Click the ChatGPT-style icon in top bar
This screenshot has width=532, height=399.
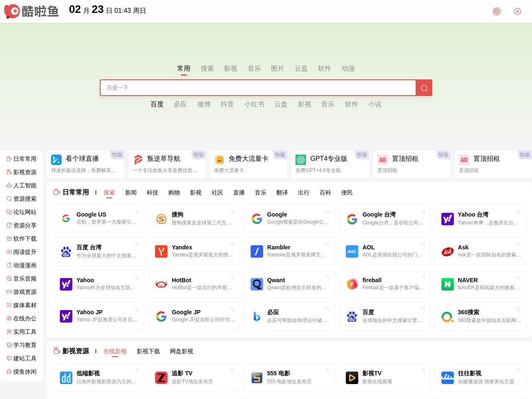click(497, 12)
